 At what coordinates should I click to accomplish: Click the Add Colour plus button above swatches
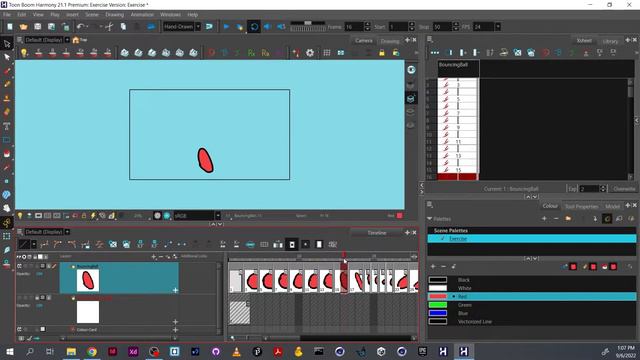pos(433,267)
